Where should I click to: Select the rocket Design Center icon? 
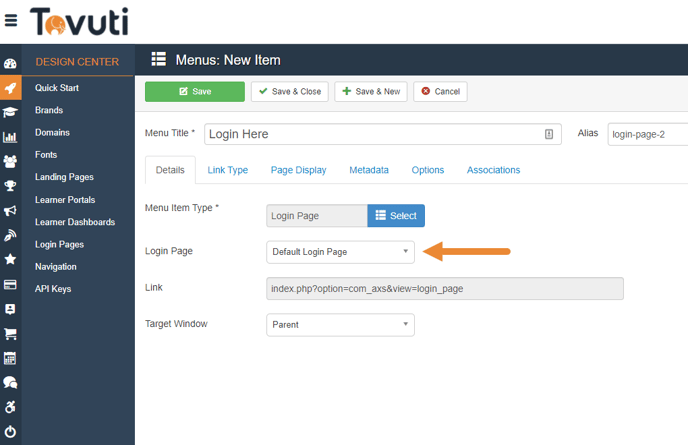pos(10,88)
